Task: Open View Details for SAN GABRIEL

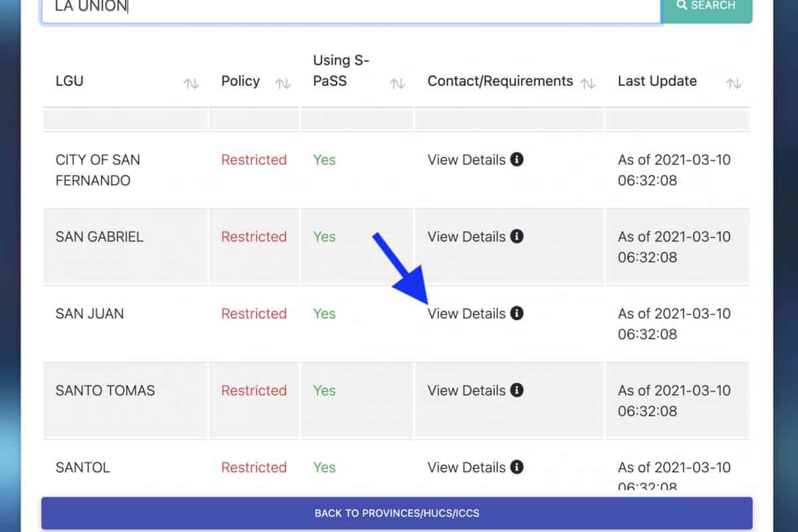Action: [466, 236]
